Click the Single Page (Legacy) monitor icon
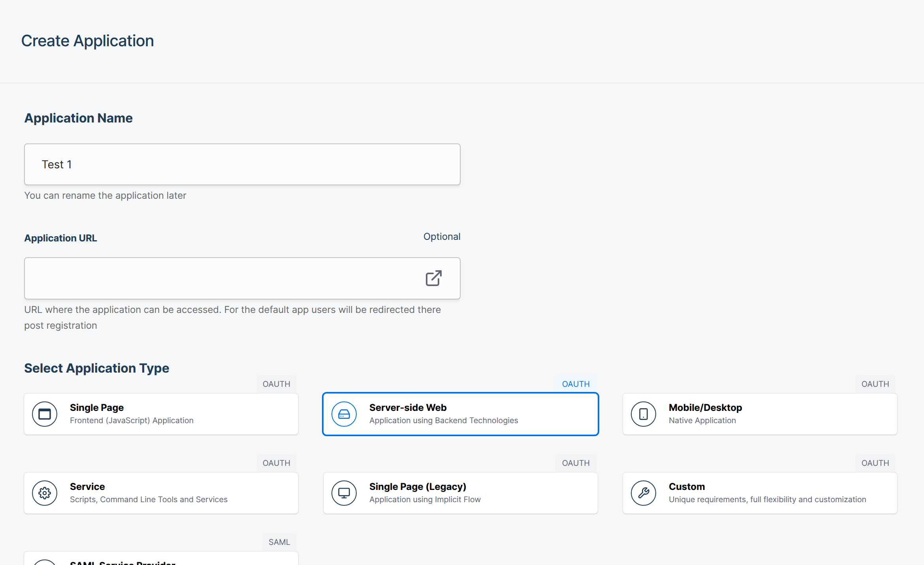The height and width of the screenshot is (565, 924). coord(344,493)
